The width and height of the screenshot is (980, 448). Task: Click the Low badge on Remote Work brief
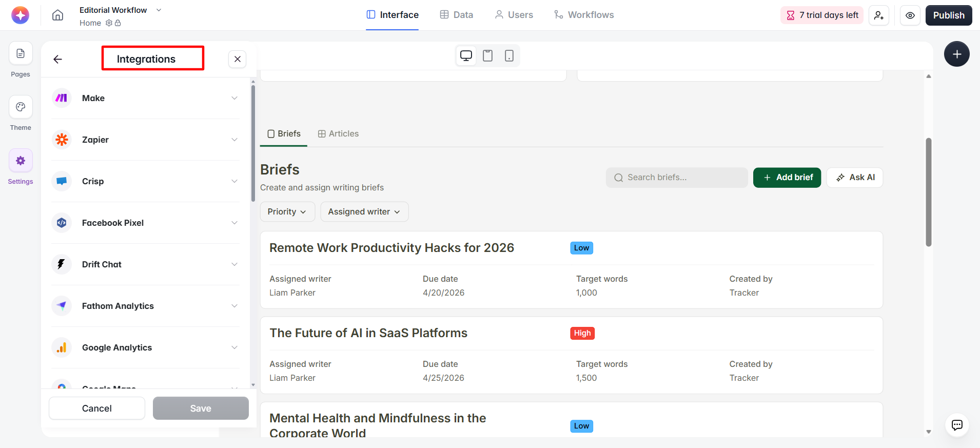coord(582,248)
